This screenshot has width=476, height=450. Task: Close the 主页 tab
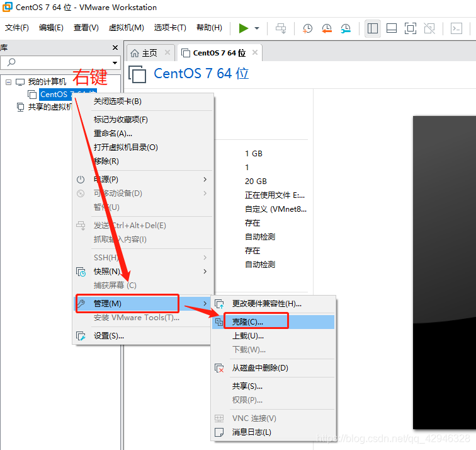167,52
